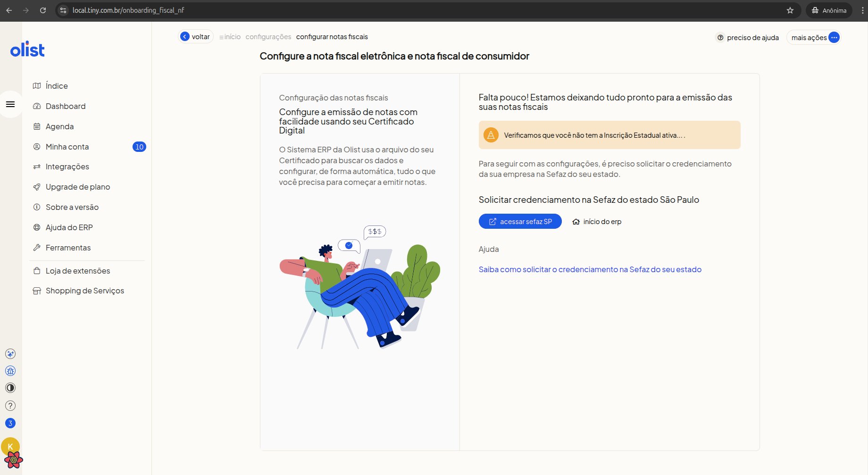Click the preciso de ajuda button

748,37
